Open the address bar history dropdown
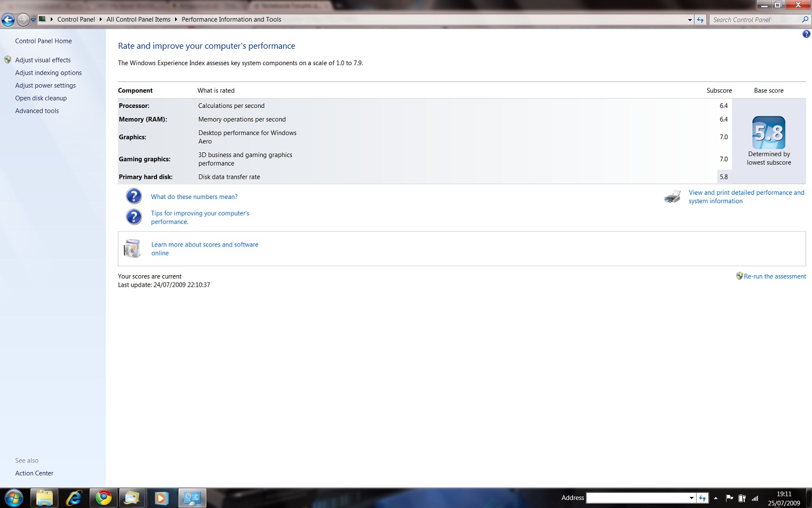 point(690,20)
